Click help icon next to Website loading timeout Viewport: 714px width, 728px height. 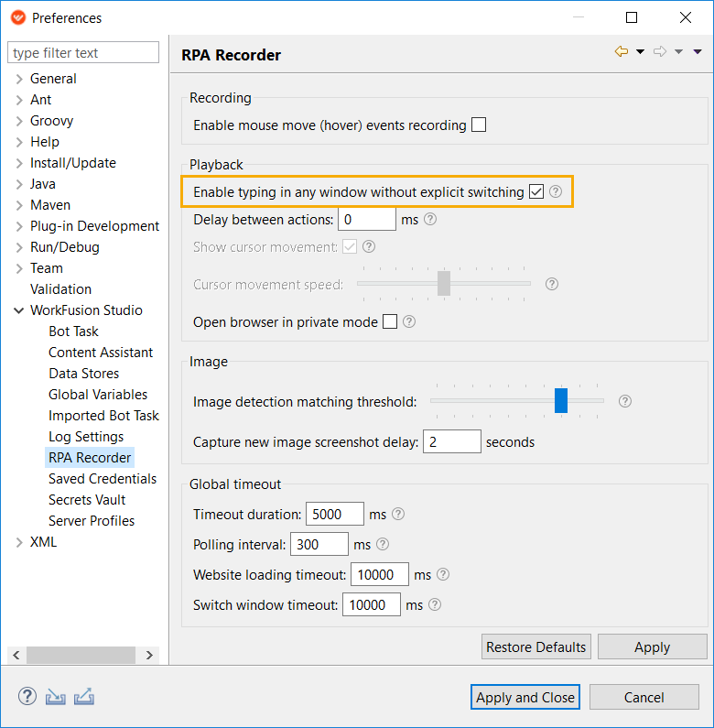pos(443,574)
